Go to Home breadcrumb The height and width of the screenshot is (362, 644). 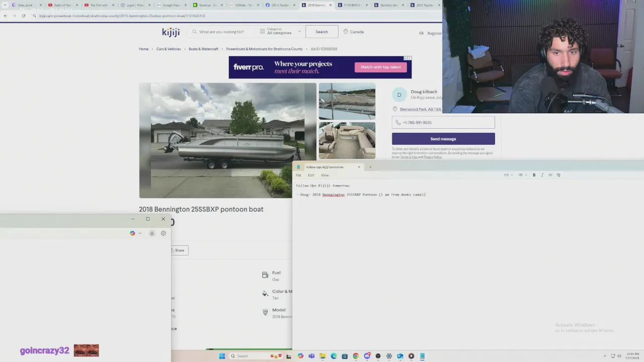(143, 49)
